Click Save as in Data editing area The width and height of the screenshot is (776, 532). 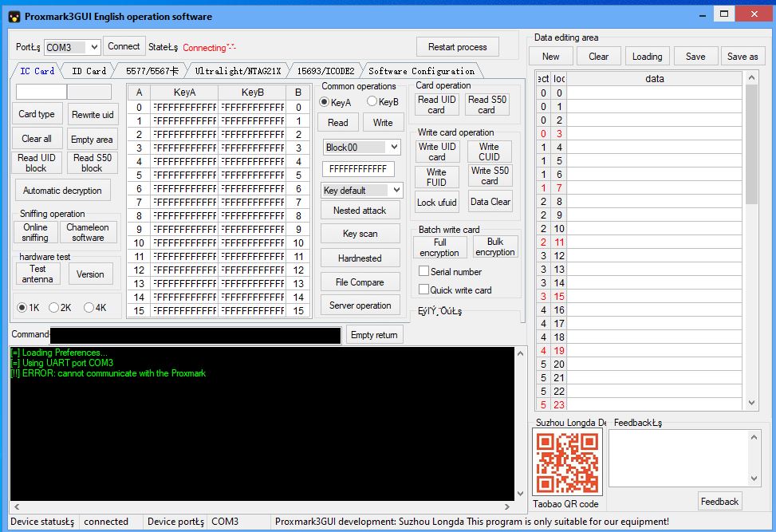click(743, 57)
